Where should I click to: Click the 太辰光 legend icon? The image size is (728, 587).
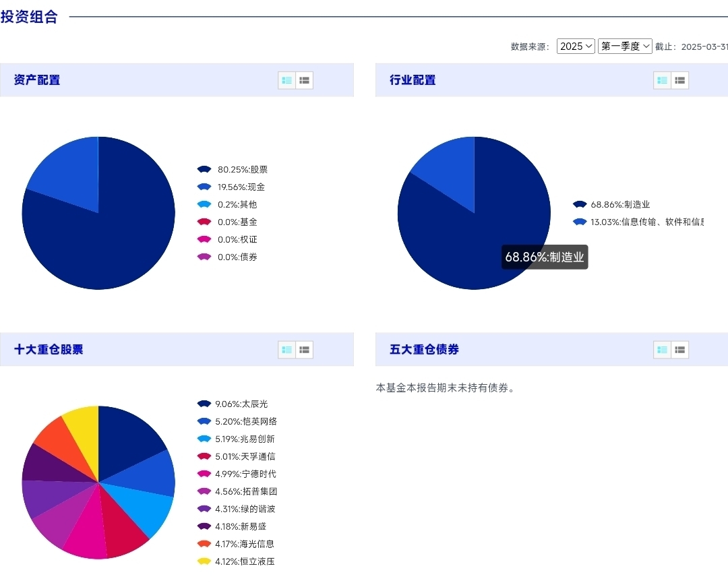[x=204, y=404]
